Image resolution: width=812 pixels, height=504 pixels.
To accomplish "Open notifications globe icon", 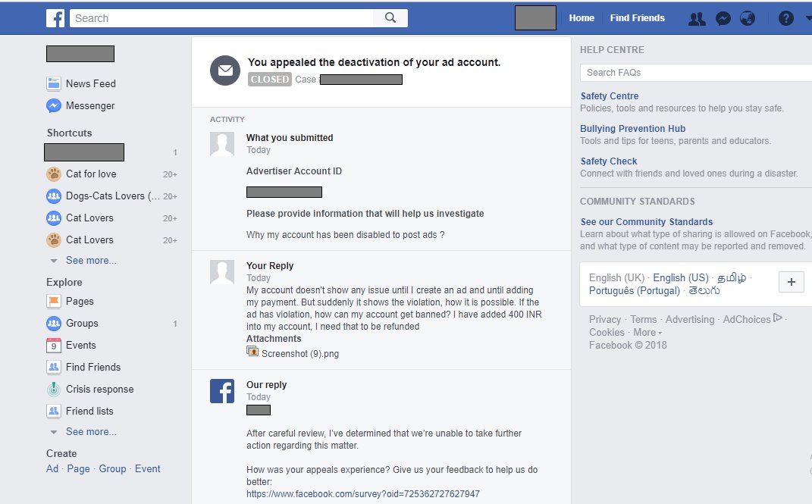I will coord(748,19).
